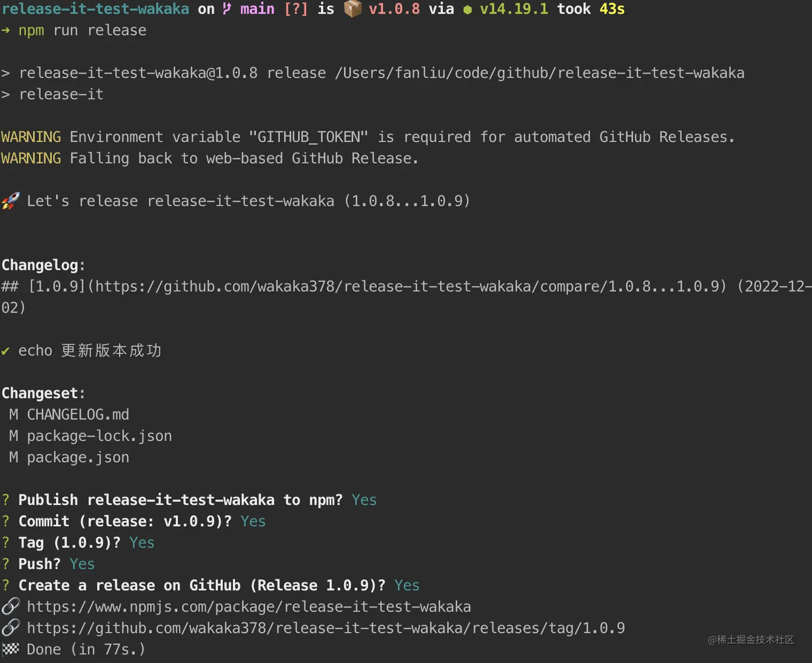The image size is (812, 663).
Task: Click the first WARNING label about GITHUB_TOKEN
Action: (x=31, y=137)
